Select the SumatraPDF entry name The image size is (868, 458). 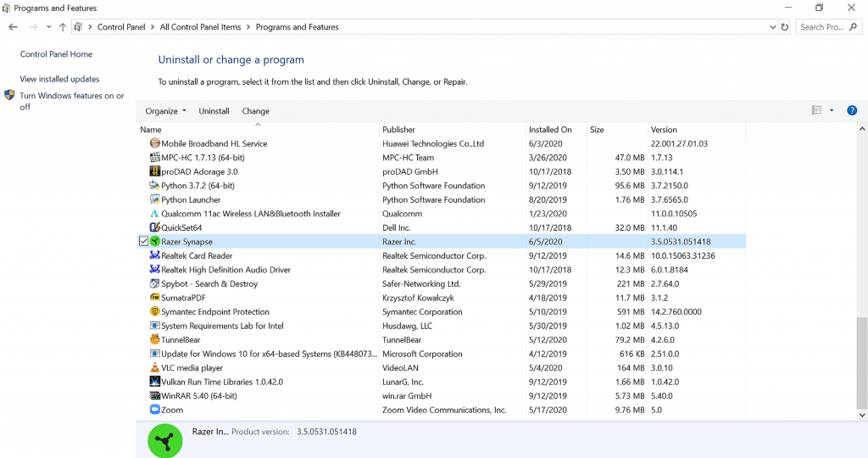pyautogui.click(x=183, y=298)
